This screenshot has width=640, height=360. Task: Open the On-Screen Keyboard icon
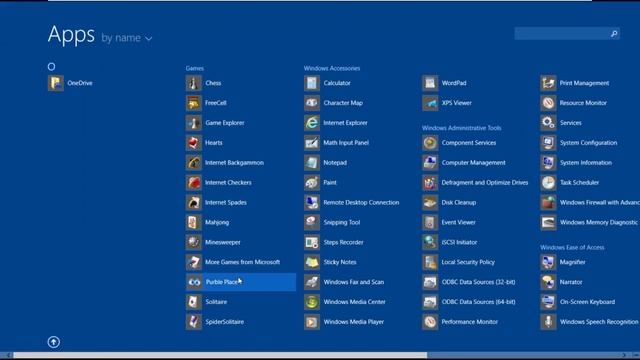[x=548, y=302]
